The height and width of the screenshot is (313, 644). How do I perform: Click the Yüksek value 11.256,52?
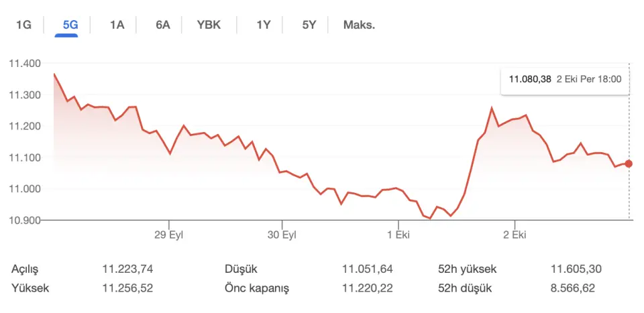pos(127,289)
